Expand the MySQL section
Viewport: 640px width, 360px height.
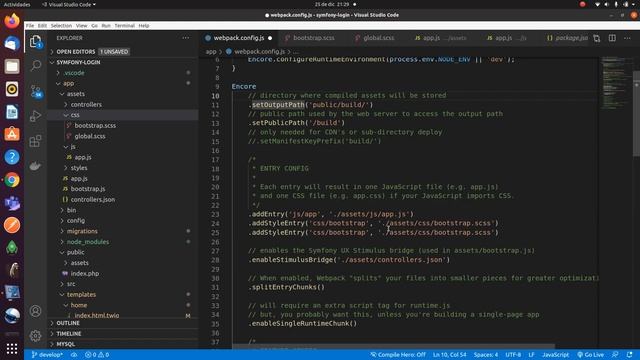click(65, 344)
